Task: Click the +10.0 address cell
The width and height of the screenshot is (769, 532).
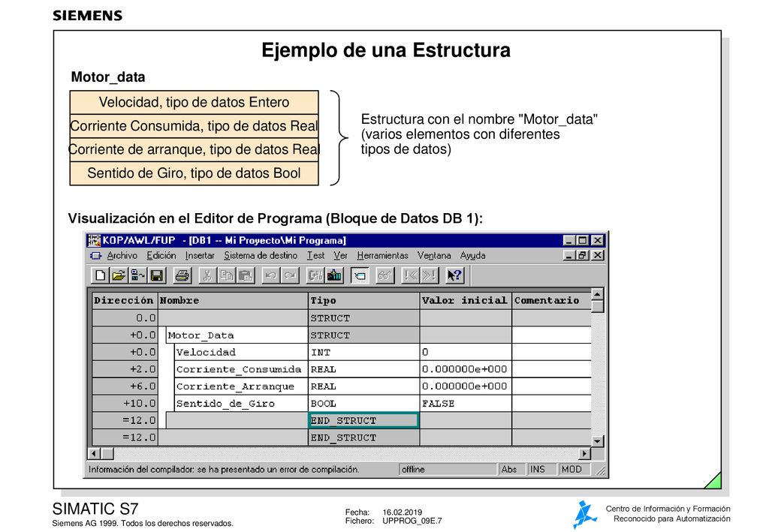Action: (125, 404)
